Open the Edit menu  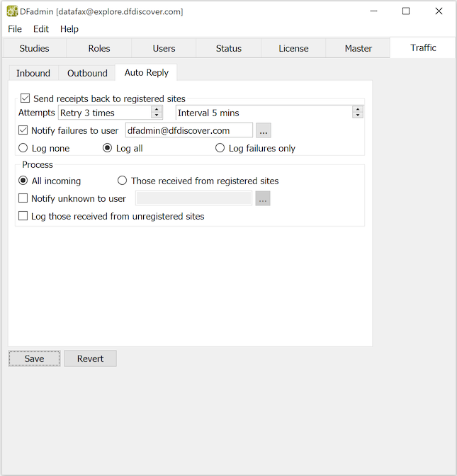point(41,29)
